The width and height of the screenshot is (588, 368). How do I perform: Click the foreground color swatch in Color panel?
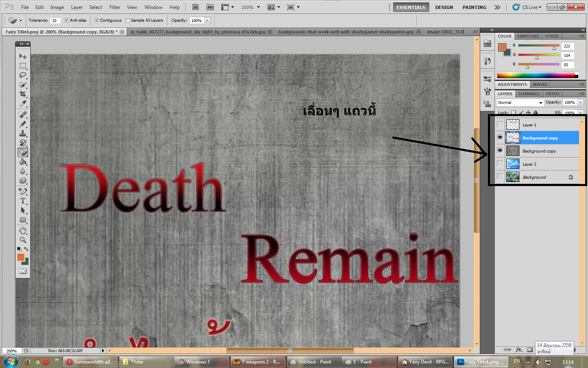[x=502, y=47]
